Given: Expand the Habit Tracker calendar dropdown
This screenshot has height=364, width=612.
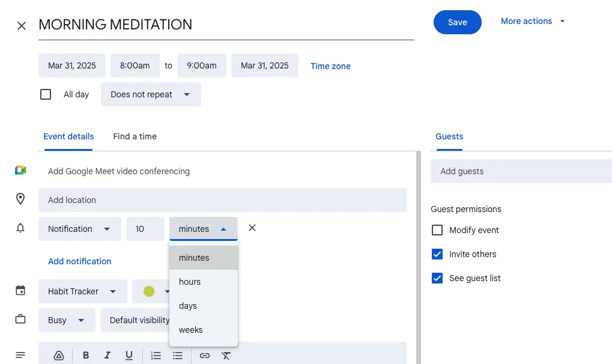Looking at the screenshot, I should tap(83, 291).
